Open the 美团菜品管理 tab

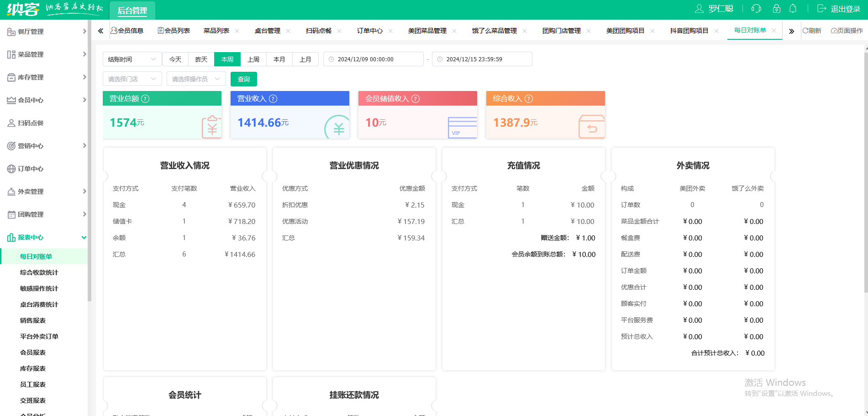[428, 30]
